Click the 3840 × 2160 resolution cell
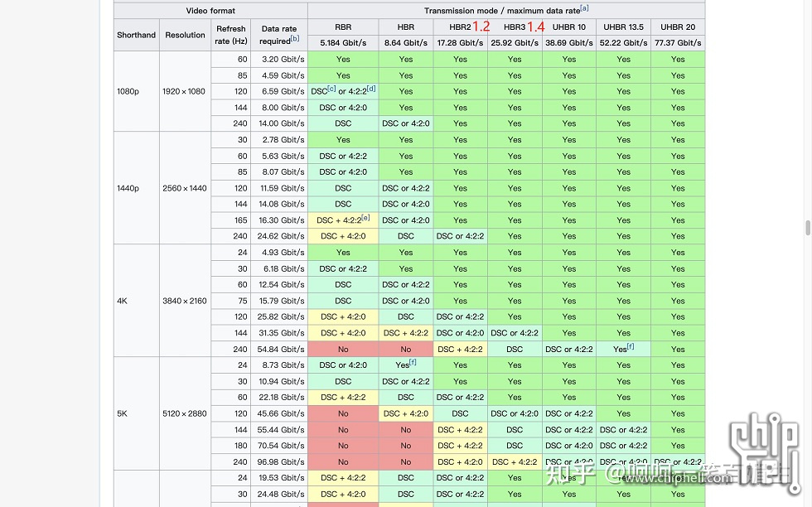This screenshot has width=812, height=507. [185, 301]
